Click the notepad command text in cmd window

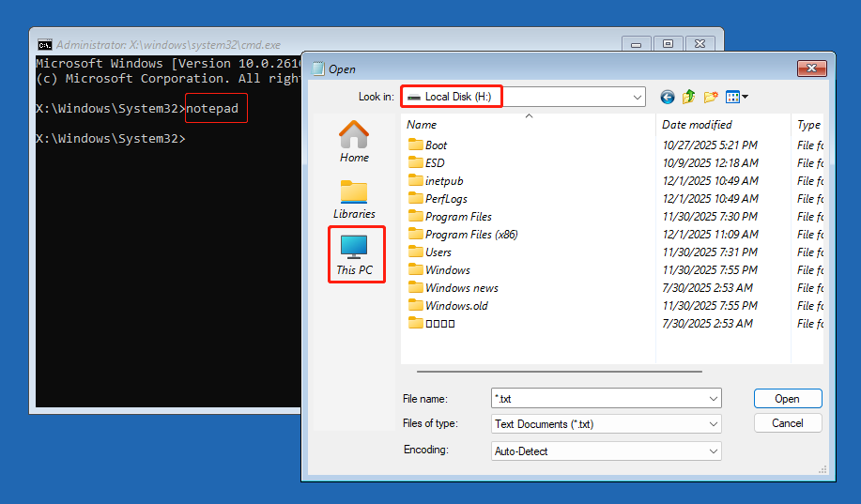(x=212, y=108)
